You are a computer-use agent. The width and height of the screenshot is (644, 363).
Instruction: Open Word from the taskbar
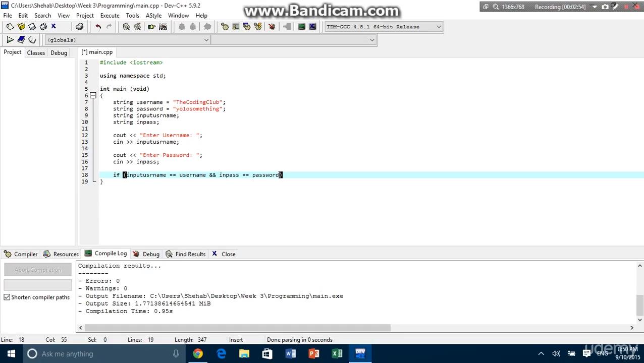click(x=291, y=353)
